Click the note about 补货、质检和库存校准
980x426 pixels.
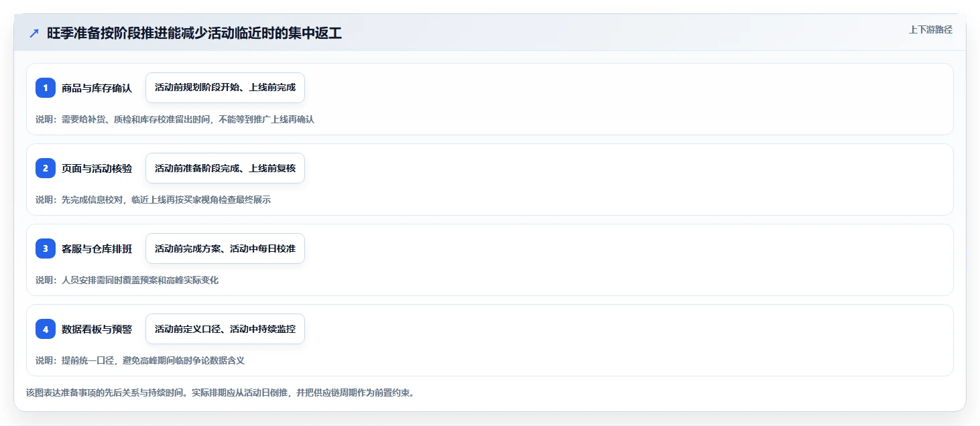pyautogui.click(x=175, y=119)
